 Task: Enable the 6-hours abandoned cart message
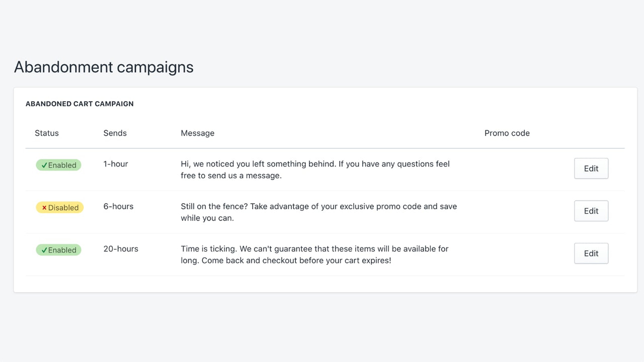click(60, 207)
